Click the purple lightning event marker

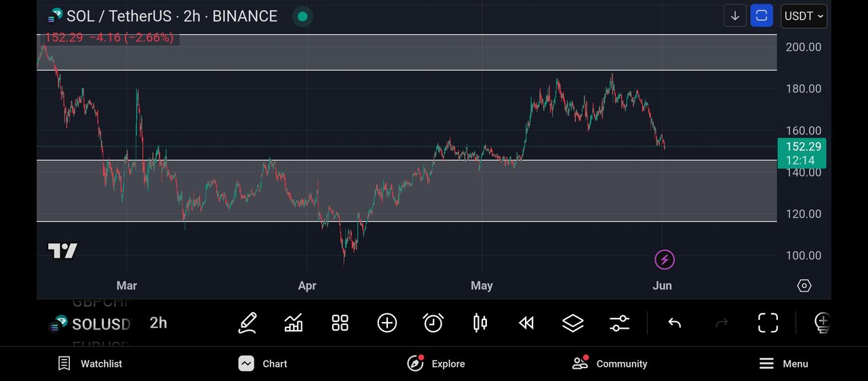tap(665, 259)
